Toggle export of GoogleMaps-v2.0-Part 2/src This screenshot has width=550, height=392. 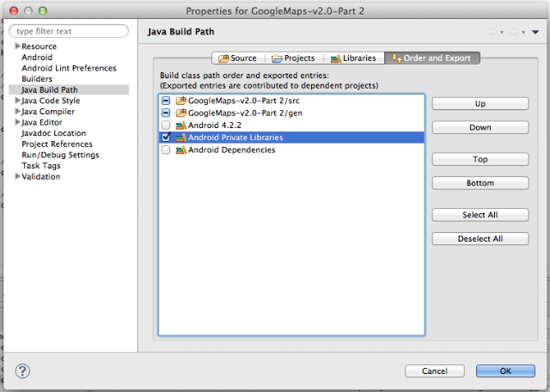point(166,101)
